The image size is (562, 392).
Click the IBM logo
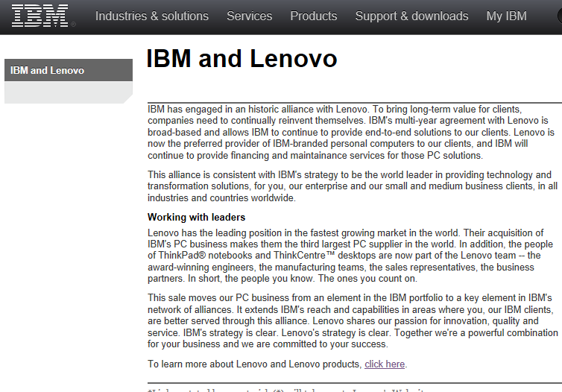[x=40, y=16]
